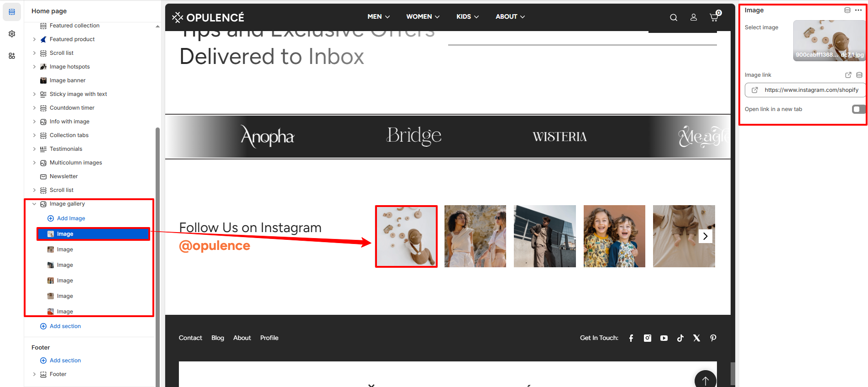Click the Image link URL field
This screenshot has height=387, width=868.
pyautogui.click(x=805, y=90)
